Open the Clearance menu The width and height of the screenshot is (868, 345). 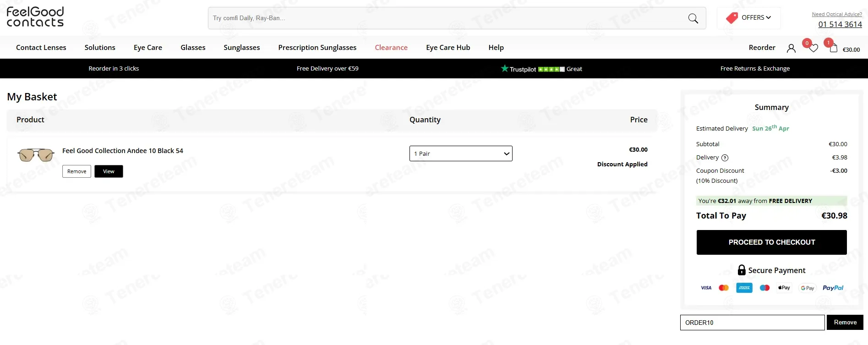[391, 48]
